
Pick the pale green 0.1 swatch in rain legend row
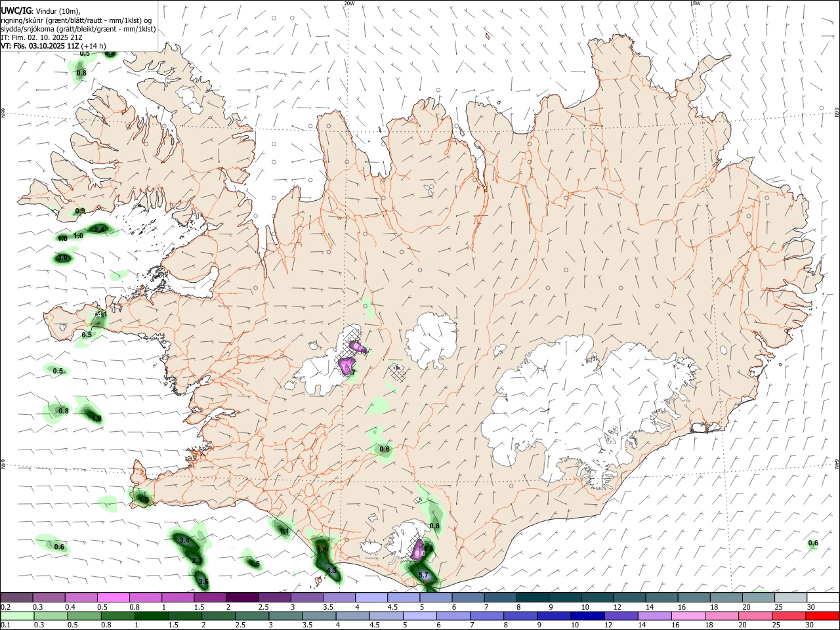point(17,616)
